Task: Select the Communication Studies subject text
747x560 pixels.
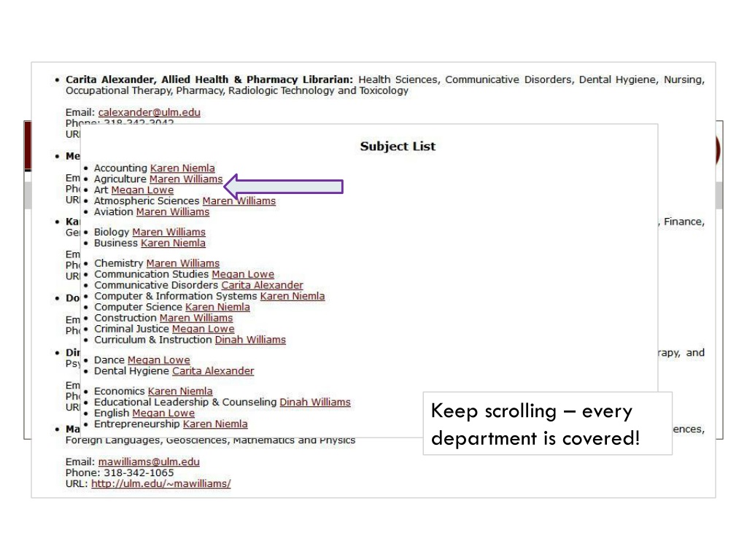Action: click(152, 274)
